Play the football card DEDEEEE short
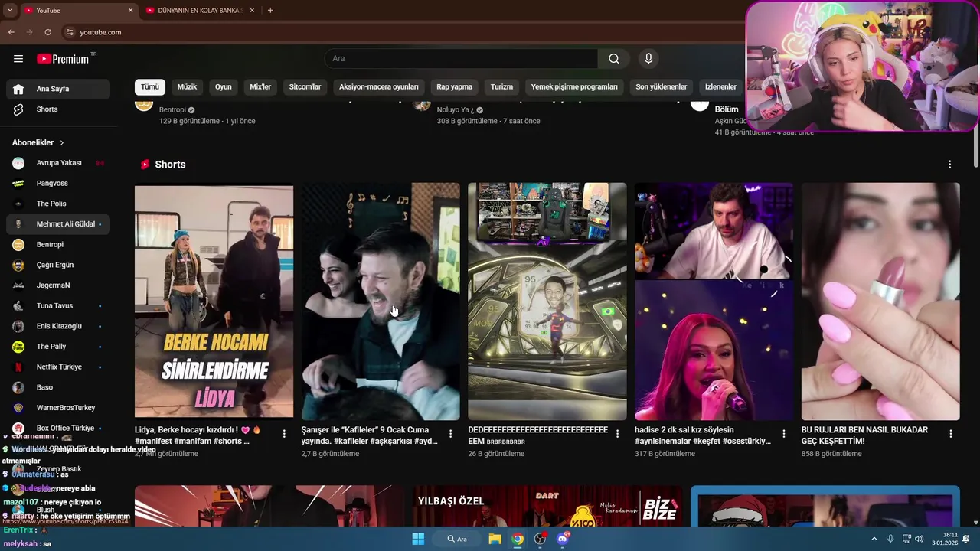 [547, 302]
